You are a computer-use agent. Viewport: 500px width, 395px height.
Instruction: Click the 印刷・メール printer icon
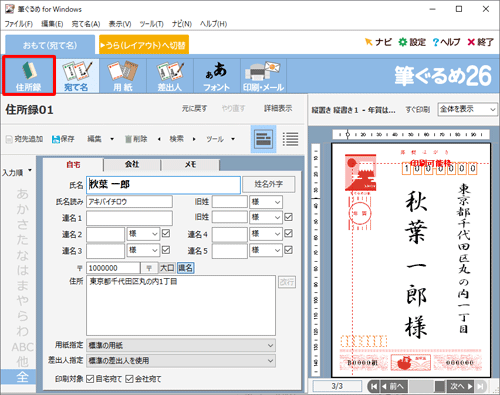tap(263, 76)
